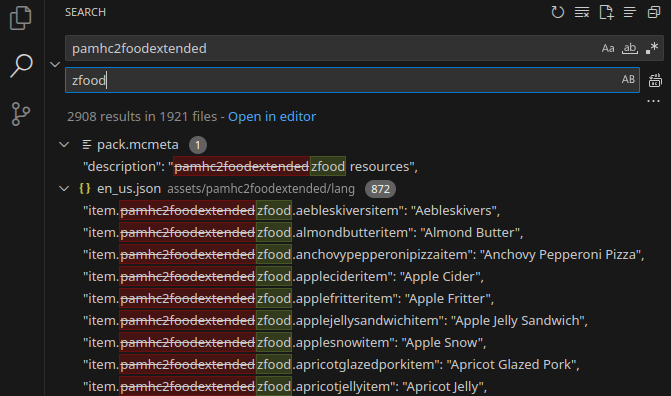Switch results to view as tree
The height and width of the screenshot is (396, 671).
click(629, 12)
